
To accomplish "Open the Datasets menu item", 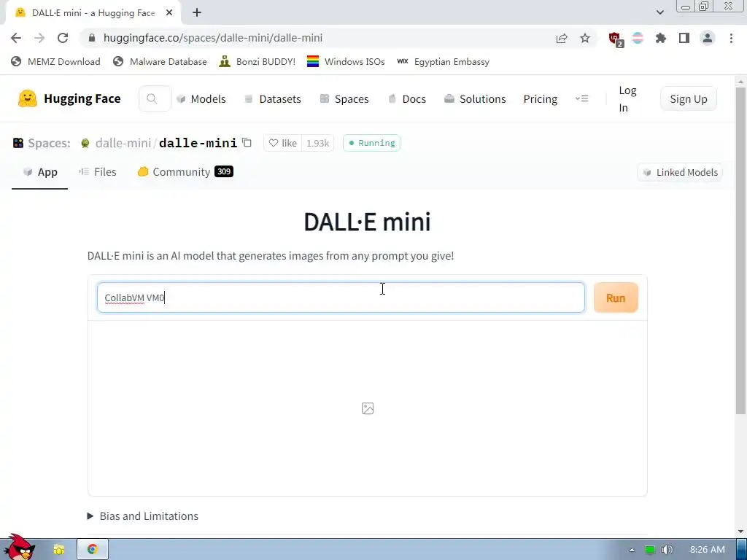I will coord(273,98).
